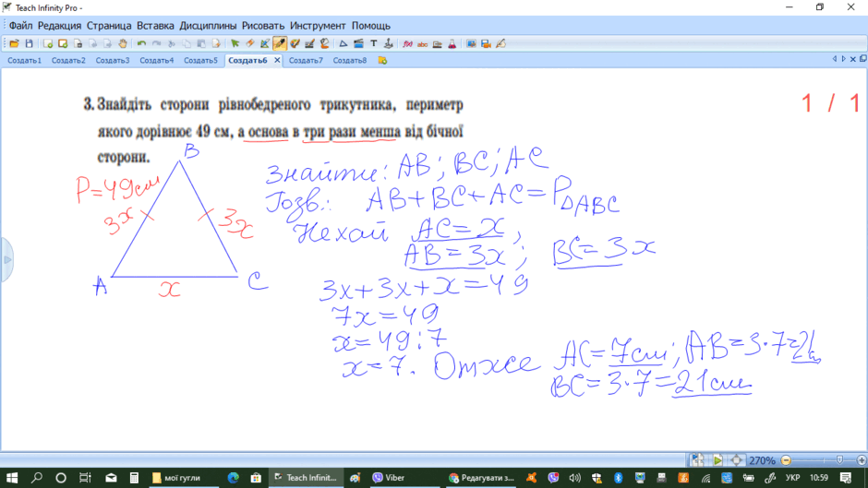Switch to the Создать8 tab
Viewport: 868px width, 488px height.
pos(349,60)
